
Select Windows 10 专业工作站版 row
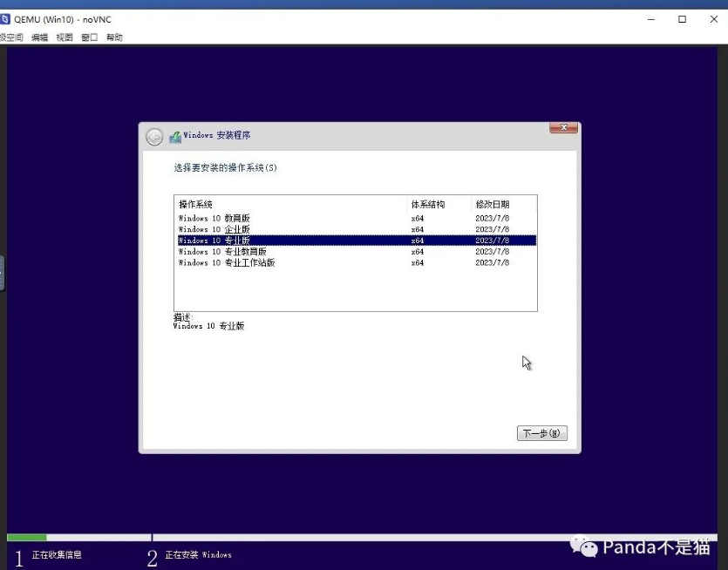coord(357,262)
